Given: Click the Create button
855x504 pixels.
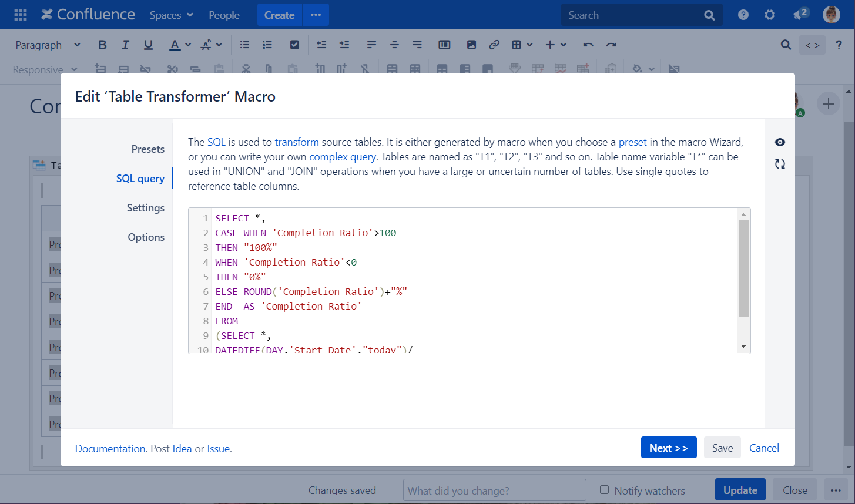Looking at the screenshot, I should [279, 15].
